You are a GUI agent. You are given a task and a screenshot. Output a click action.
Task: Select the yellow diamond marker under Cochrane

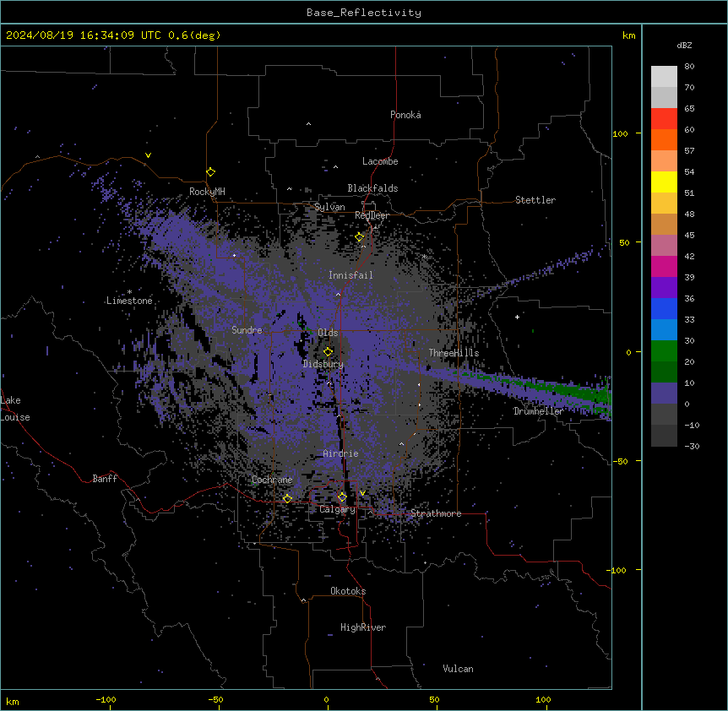pos(287,498)
